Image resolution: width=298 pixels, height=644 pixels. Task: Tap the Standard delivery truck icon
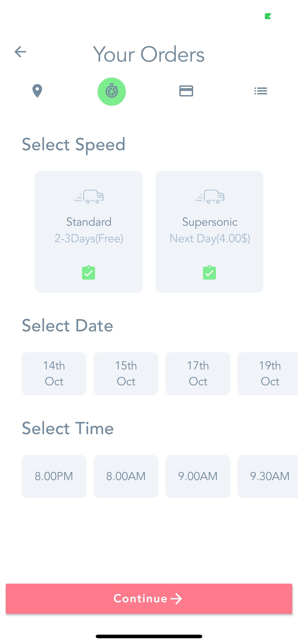click(x=89, y=196)
